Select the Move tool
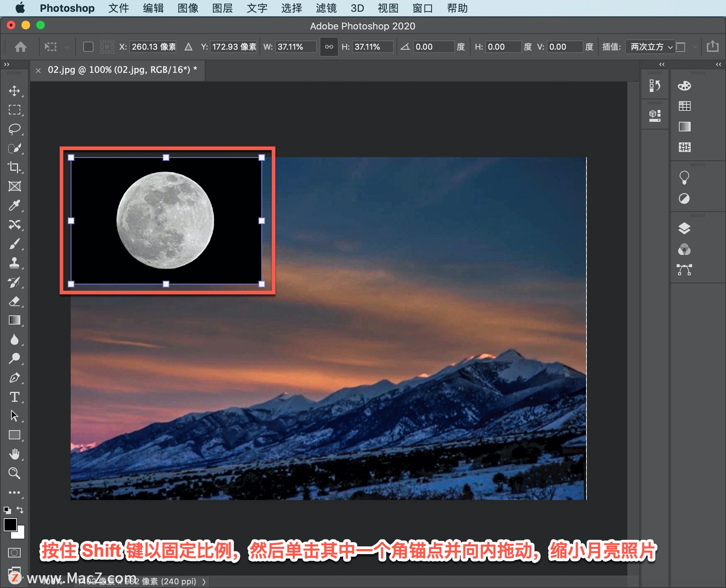 click(14, 91)
